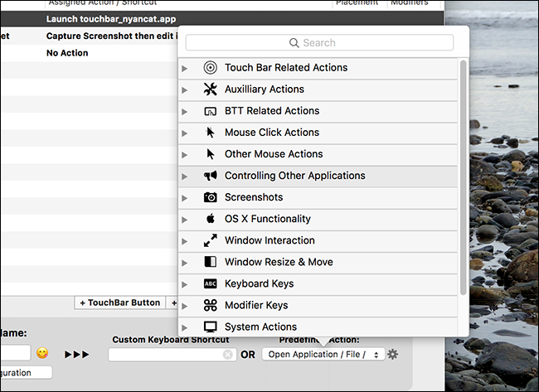Click the Touch Bar Related Actions target icon
539x392 pixels.
pyautogui.click(x=210, y=68)
